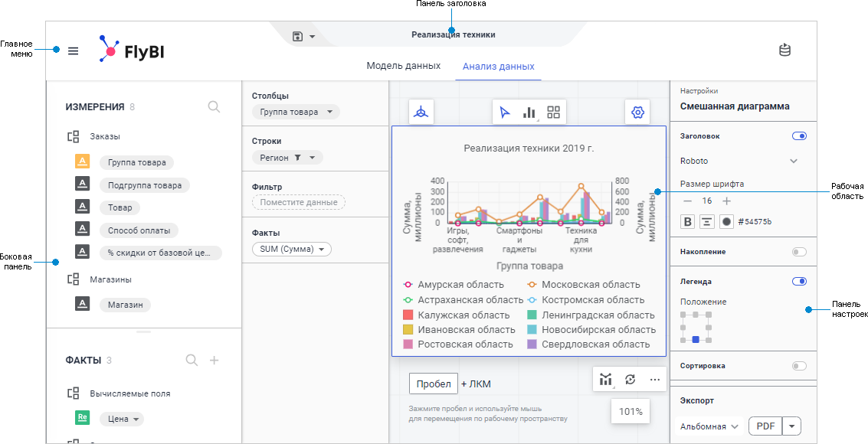Click the Фильтр drop field placeholder
Viewport: 868px width, 444px height.
(299, 203)
